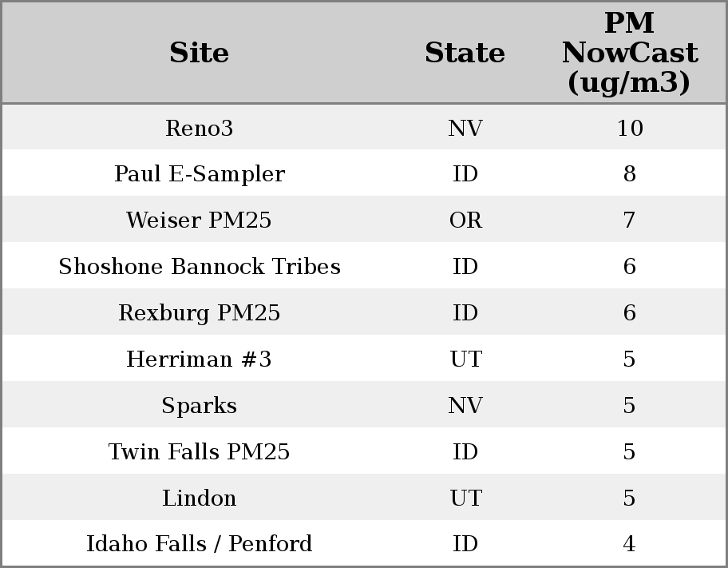This screenshot has height=568, width=728.
Task: Click NowCast value 4 for Idaho Falls
Action: click(629, 544)
